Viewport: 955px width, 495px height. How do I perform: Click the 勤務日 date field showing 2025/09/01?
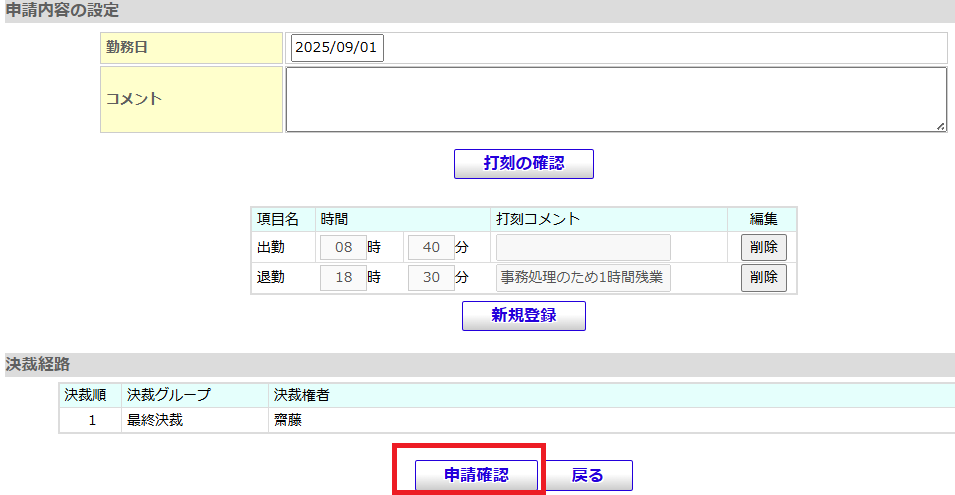click(337, 48)
